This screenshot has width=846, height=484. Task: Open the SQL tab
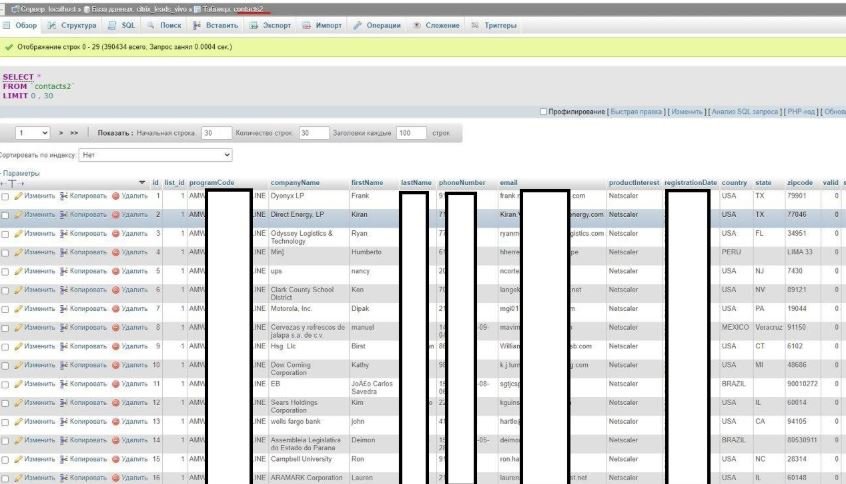coord(121,25)
